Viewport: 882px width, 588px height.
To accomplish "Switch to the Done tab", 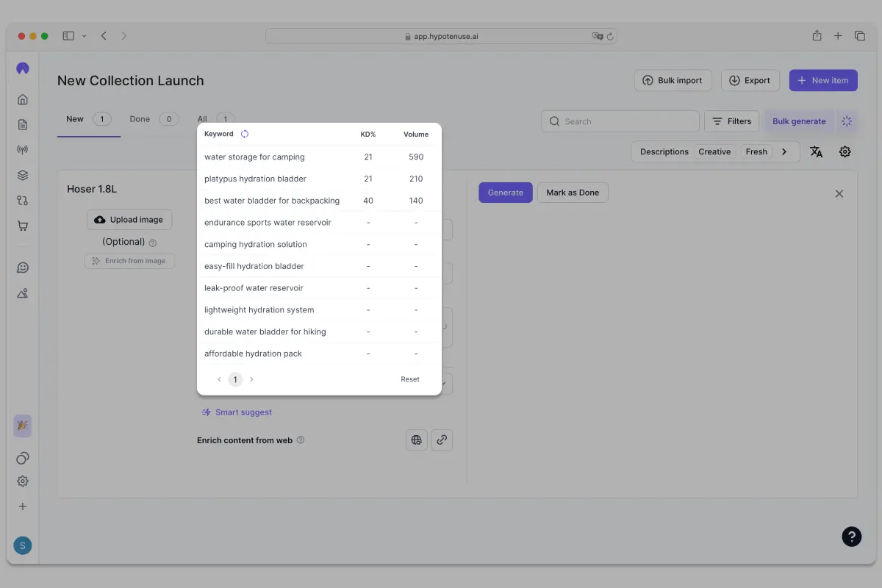I will coord(154,119).
